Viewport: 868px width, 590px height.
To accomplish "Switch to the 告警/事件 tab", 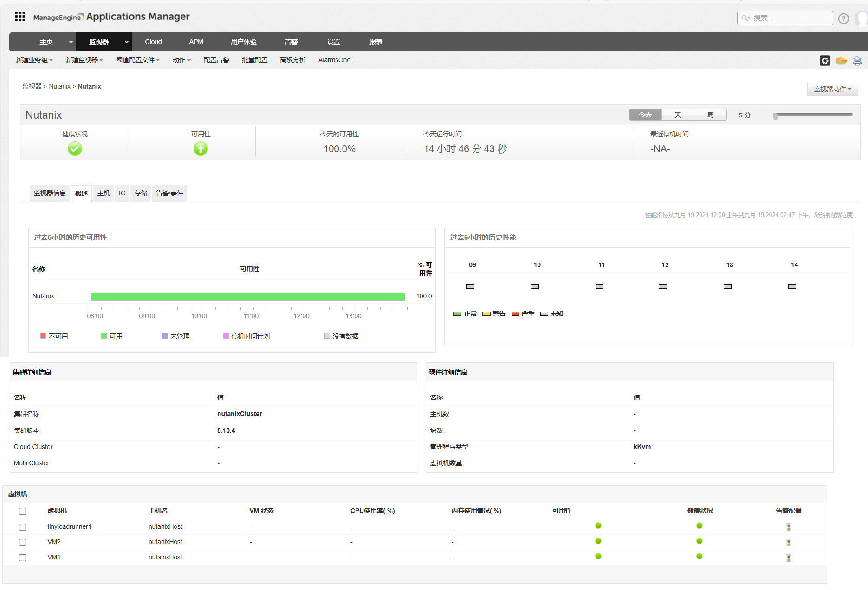I will click(169, 193).
